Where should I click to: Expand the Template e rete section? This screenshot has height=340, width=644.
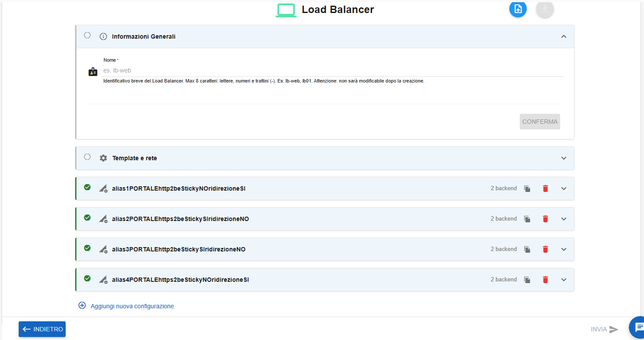(x=564, y=158)
